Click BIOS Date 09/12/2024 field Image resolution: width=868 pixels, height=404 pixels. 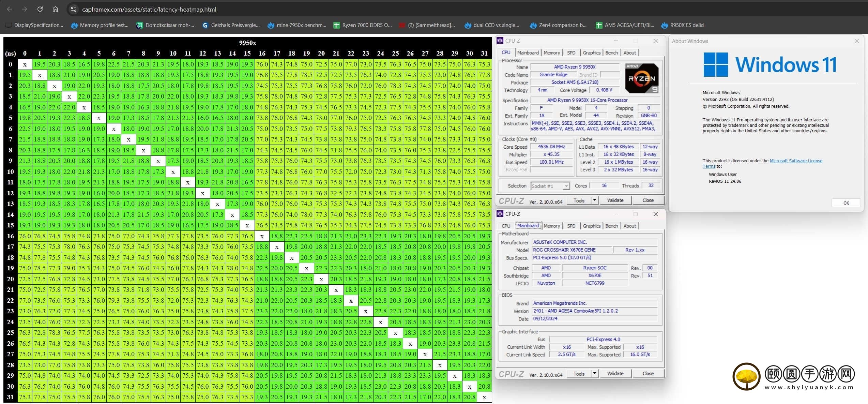click(x=594, y=318)
